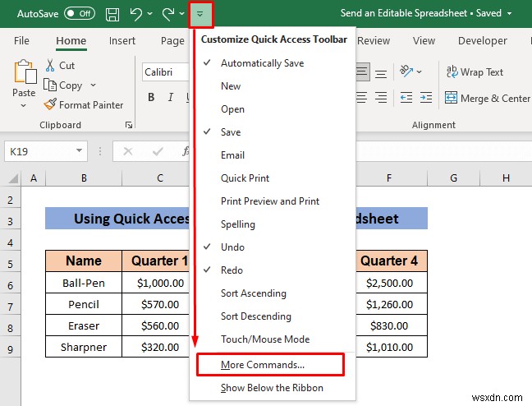
Task: Open the Paste options dropdown arrow
Action: 24,106
